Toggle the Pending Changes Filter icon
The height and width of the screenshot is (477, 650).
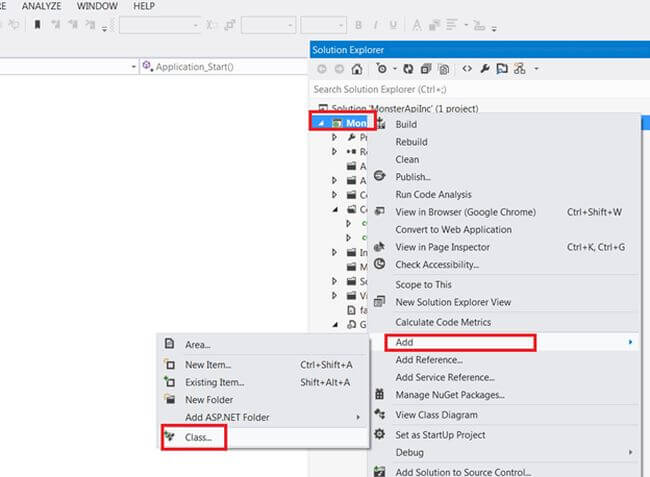pos(382,68)
